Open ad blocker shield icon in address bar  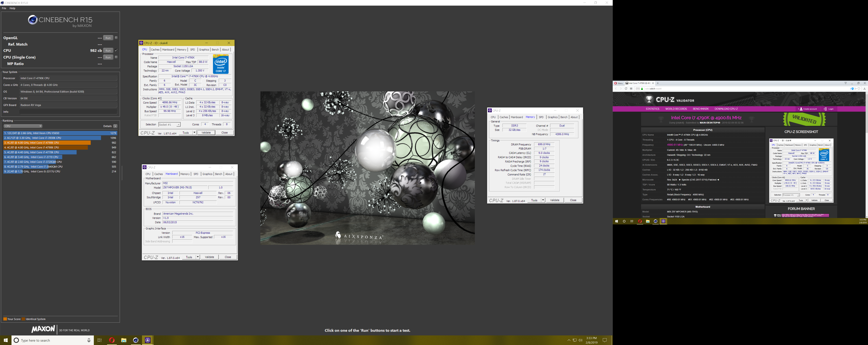[x=852, y=89]
